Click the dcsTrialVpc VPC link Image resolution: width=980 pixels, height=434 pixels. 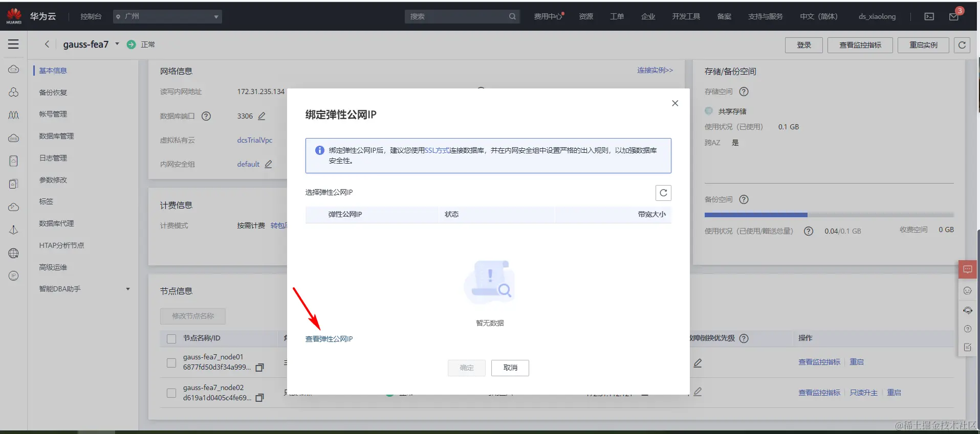click(255, 140)
